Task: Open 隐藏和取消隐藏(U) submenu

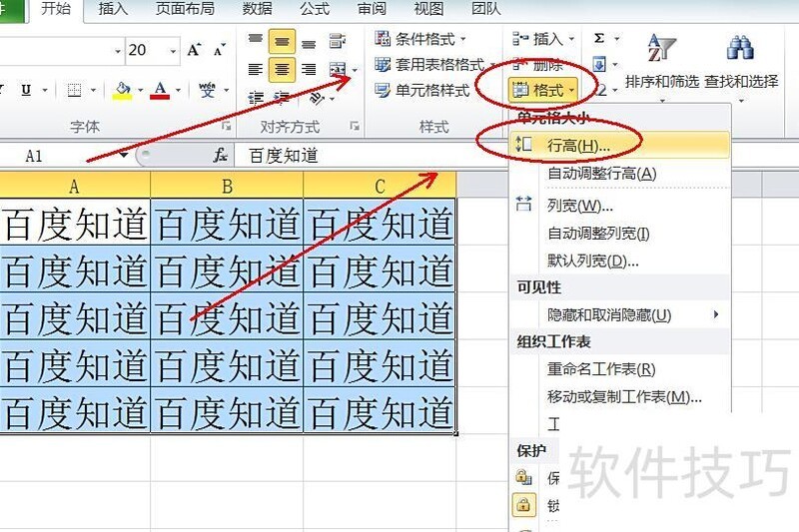Action: pyautogui.click(x=620, y=315)
